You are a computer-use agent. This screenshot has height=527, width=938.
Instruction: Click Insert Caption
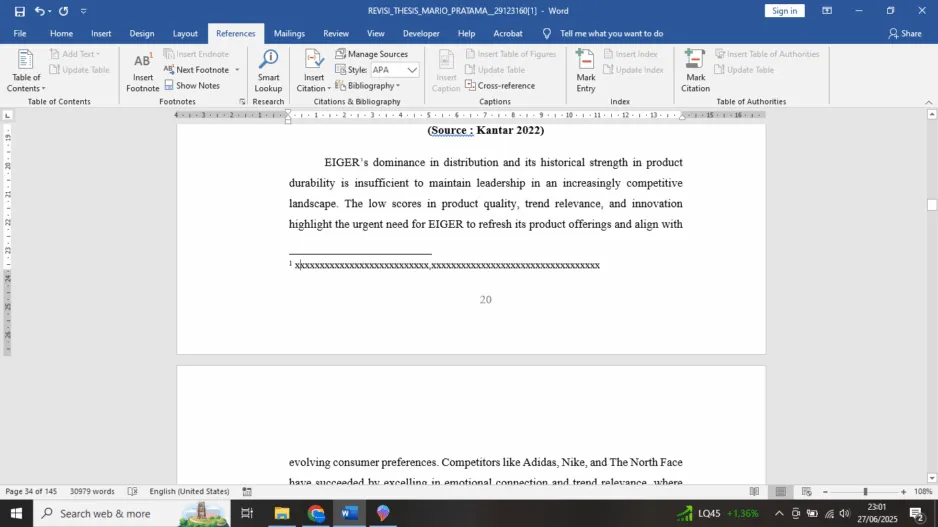pyautogui.click(x=446, y=71)
